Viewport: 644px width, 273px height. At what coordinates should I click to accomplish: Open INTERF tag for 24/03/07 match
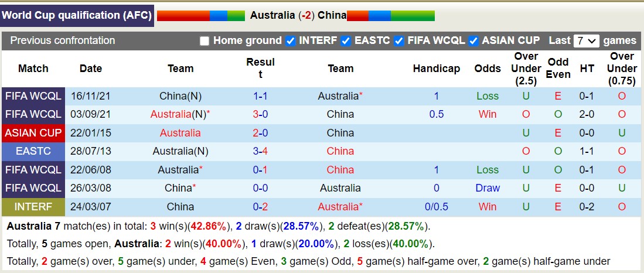click(x=33, y=207)
